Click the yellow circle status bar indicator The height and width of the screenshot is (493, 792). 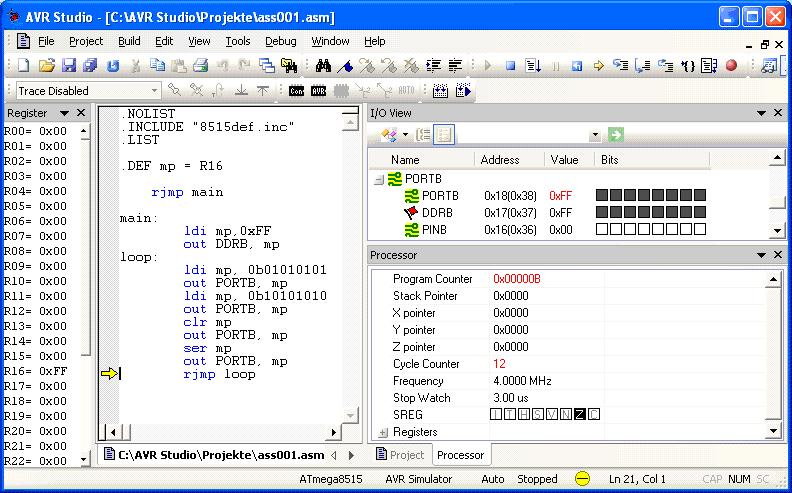582,478
